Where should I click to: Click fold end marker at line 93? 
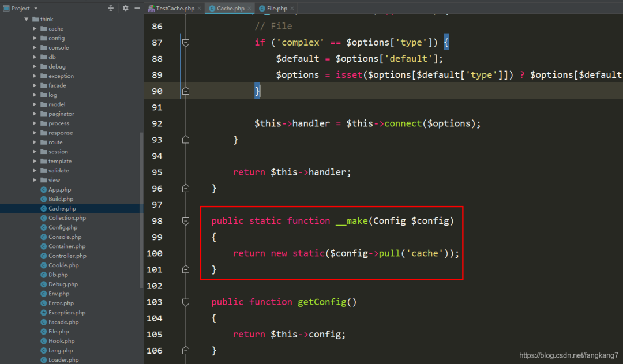tap(186, 140)
